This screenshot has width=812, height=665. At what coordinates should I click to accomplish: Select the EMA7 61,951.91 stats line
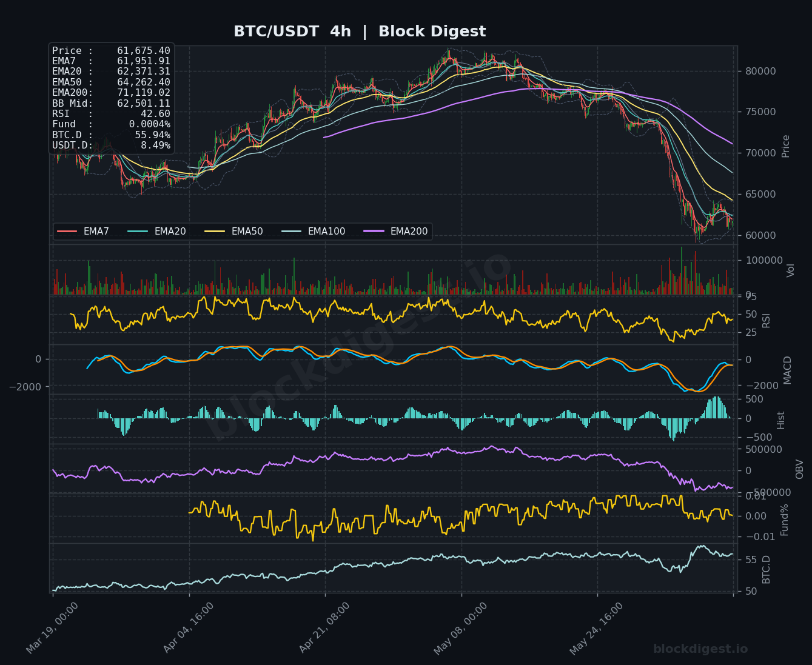(111, 61)
